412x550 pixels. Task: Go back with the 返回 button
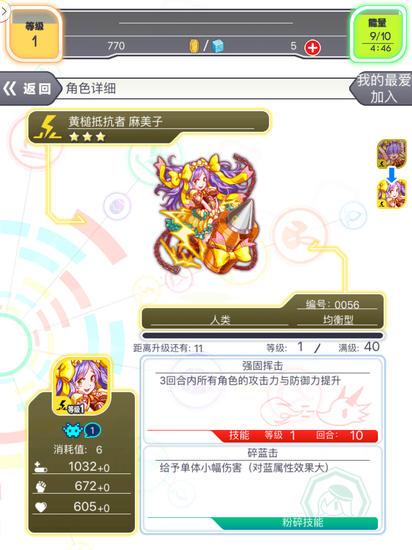coord(28,88)
